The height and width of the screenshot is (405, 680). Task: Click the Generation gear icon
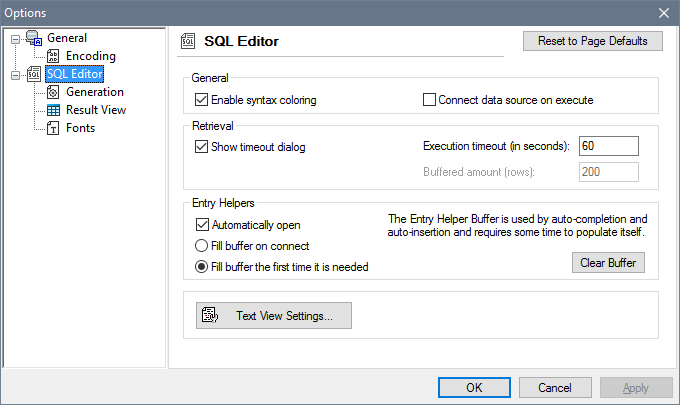tap(54, 92)
